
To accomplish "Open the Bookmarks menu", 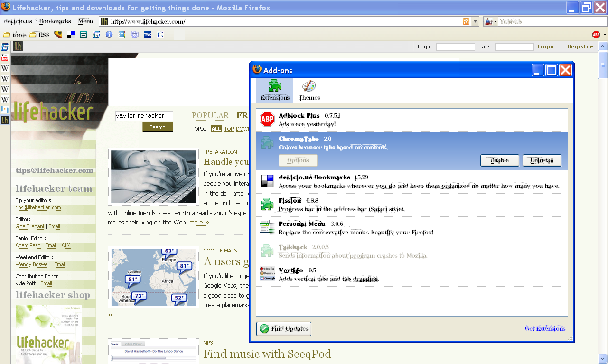I will coord(55,21).
